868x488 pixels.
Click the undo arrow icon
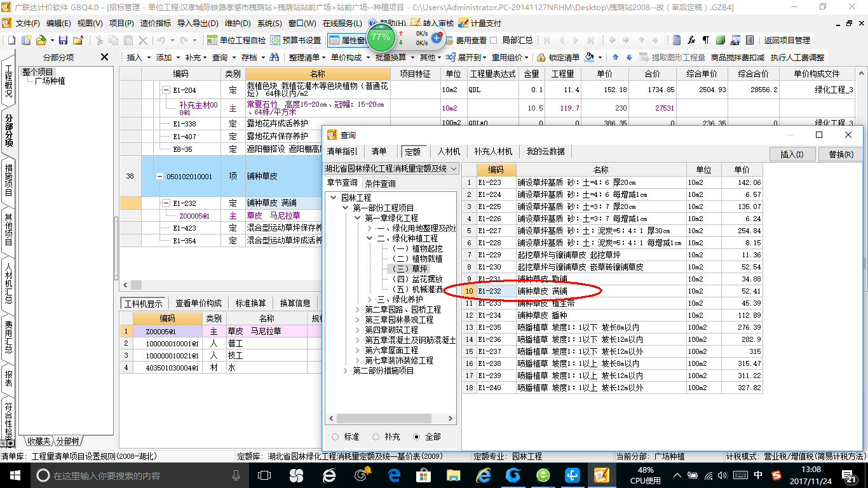(x=161, y=40)
